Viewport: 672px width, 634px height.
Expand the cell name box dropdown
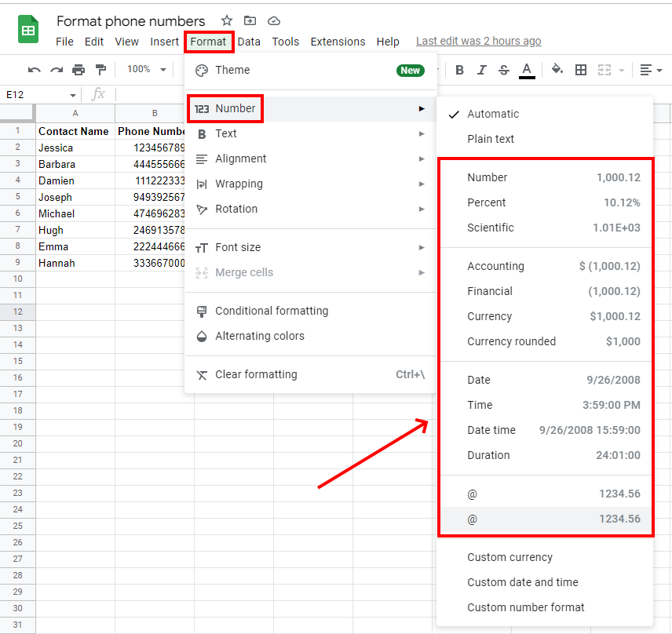[73, 95]
